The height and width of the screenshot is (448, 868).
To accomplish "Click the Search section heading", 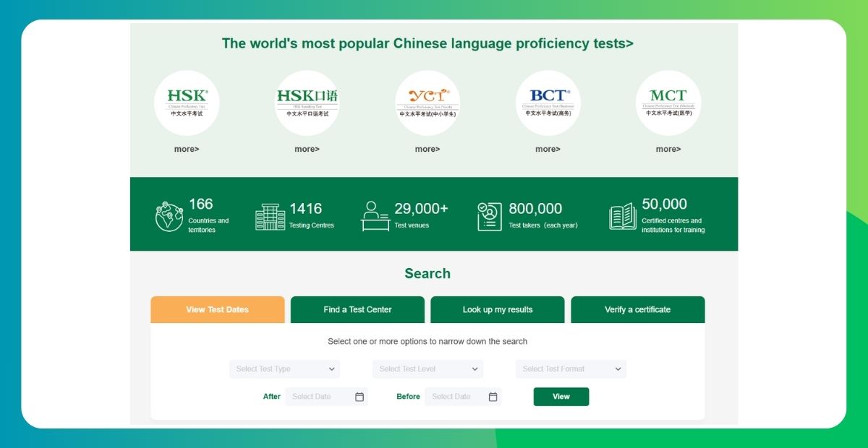I will (x=427, y=274).
